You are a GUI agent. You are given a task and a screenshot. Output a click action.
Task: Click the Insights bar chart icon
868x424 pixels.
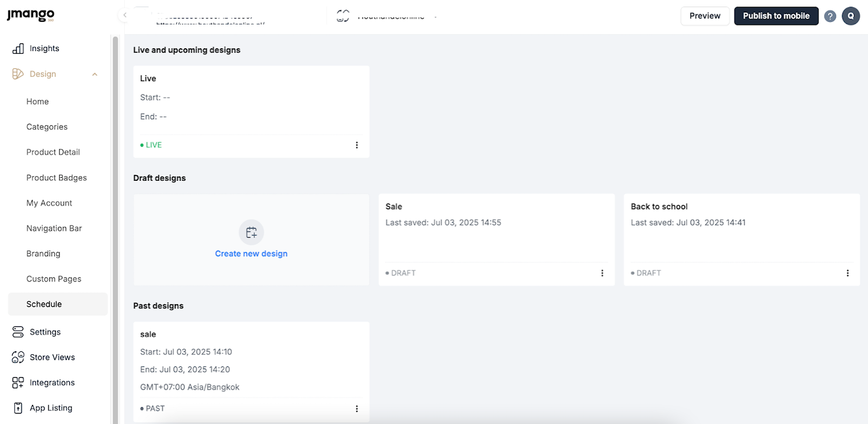tap(18, 48)
